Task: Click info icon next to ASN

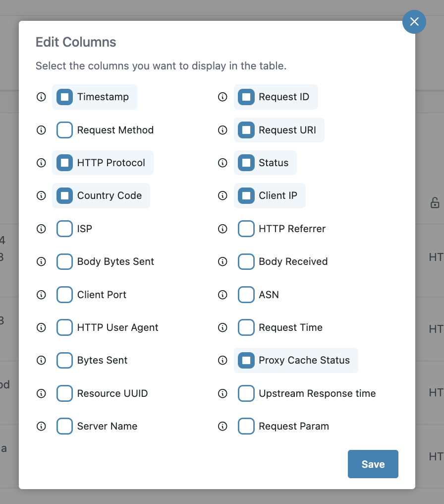Action: [x=223, y=295]
